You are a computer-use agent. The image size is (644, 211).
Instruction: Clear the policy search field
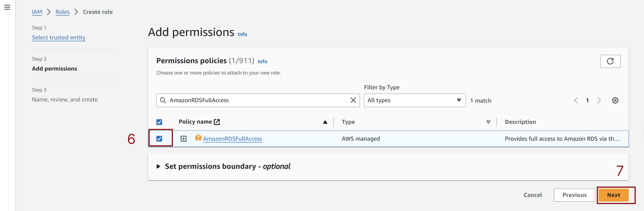pos(353,100)
